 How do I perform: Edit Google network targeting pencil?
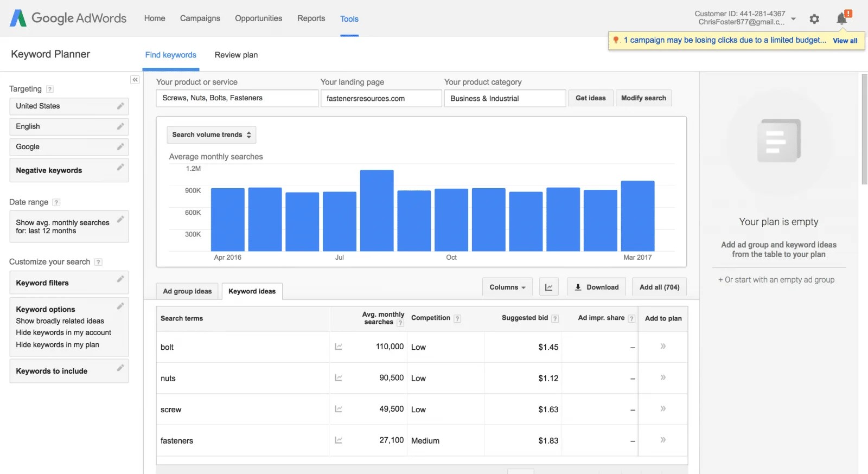120,146
